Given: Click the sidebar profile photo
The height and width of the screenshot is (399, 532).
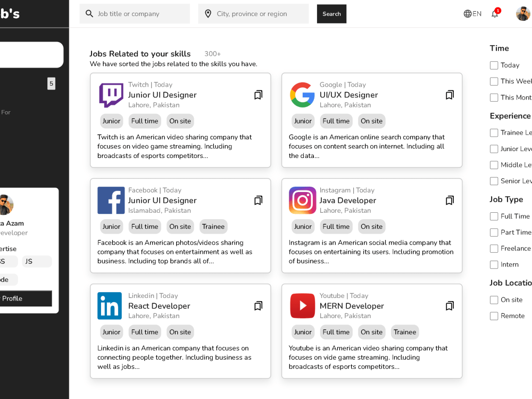Looking at the screenshot, I should [6, 205].
